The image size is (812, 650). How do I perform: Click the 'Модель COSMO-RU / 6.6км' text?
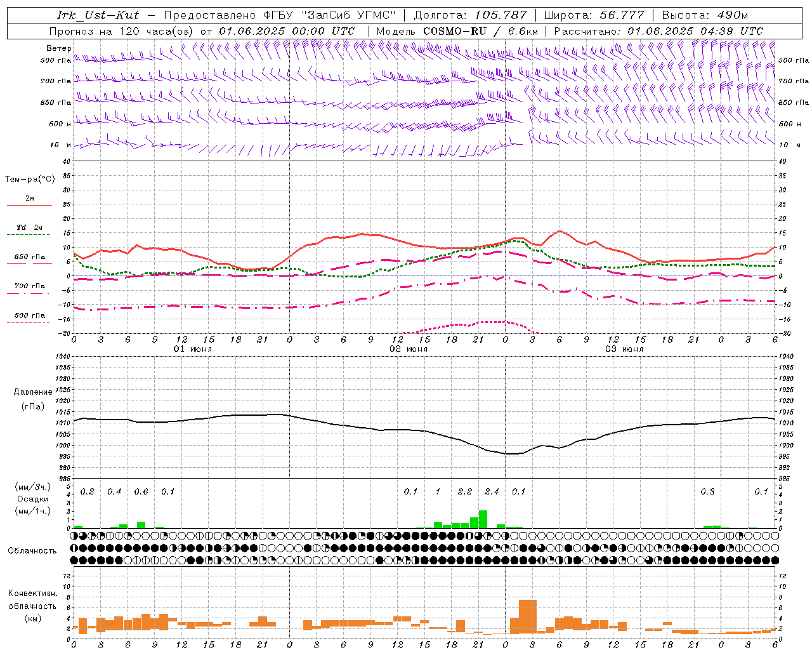point(457,31)
